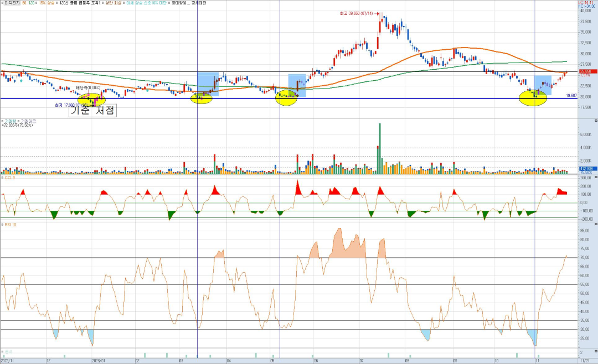Click the 6,000K volume axis label
The height and width of the screenshot is (364, 598).
pyautogui.click(x=585, y=134)
